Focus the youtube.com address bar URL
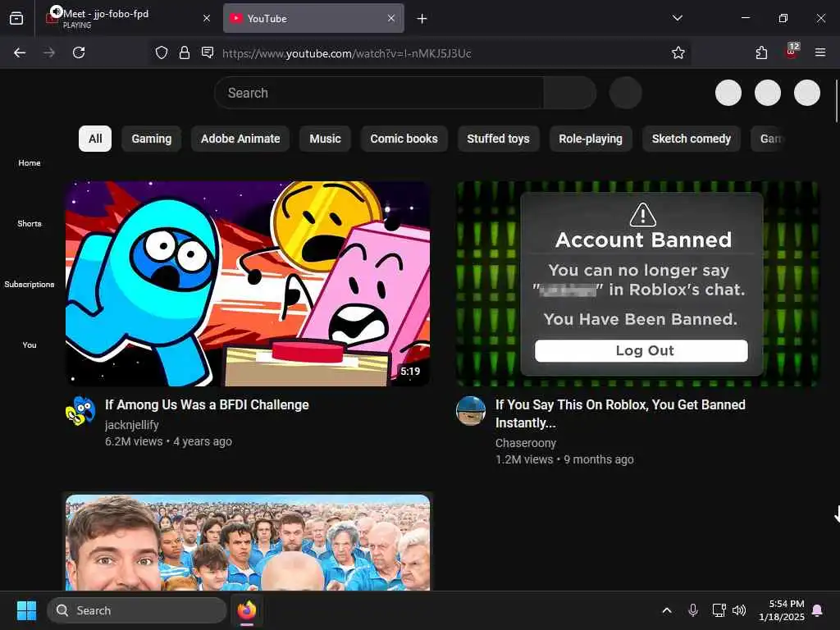 coord(347,53)
